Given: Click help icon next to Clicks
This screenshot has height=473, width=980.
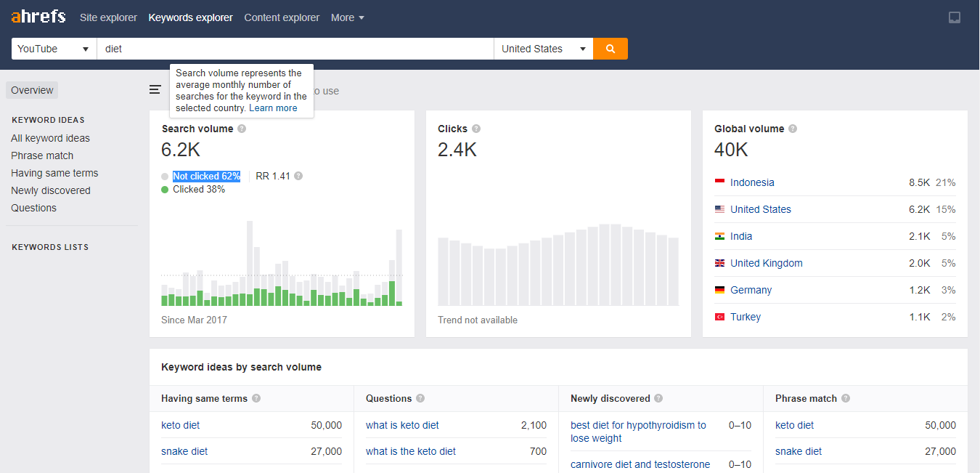Looking at the screenshot, I should click(x=476, y=129).
